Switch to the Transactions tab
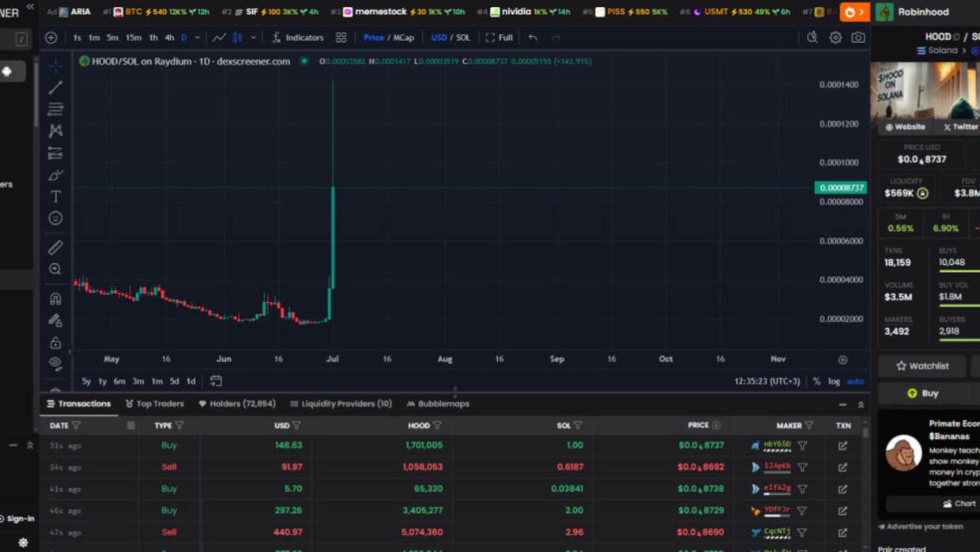 [78, 403]
